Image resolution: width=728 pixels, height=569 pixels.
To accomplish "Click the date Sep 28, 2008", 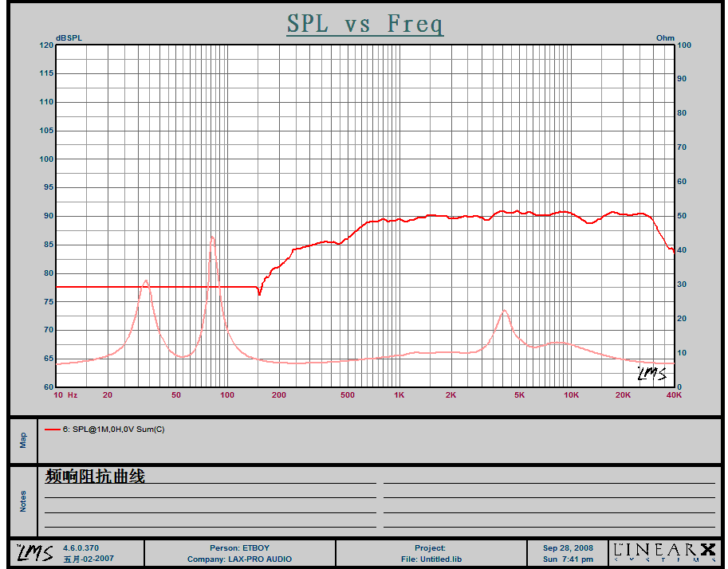I will coord(568,548).
